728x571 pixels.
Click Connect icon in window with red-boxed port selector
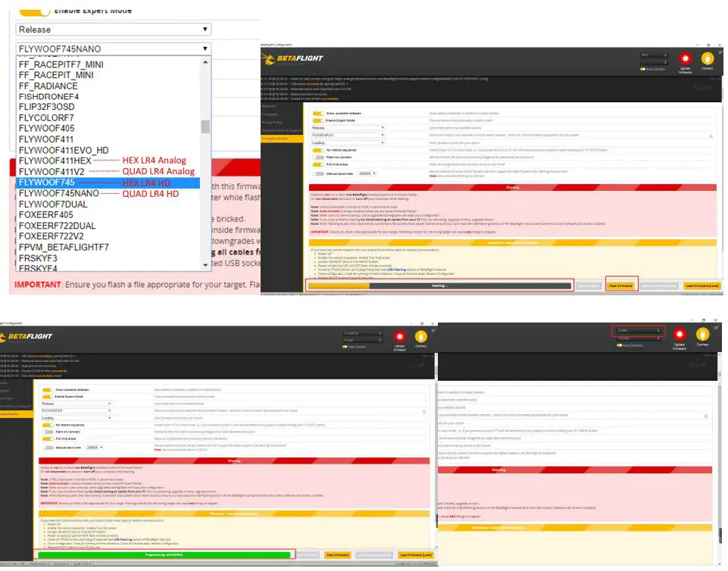702,334
